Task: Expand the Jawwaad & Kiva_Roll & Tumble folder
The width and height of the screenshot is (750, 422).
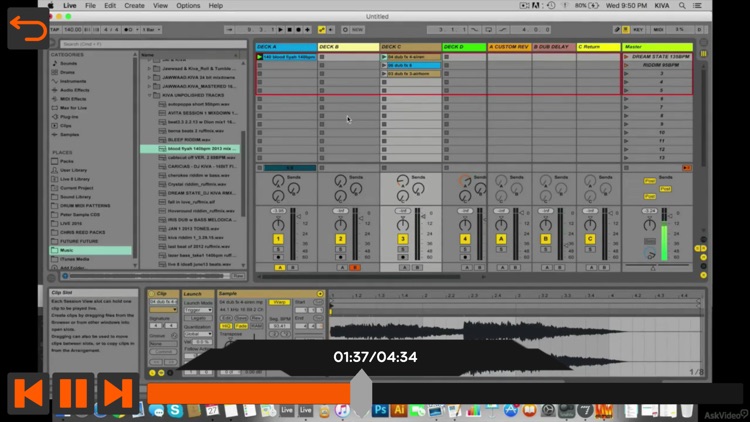Action: coord(150,68)
